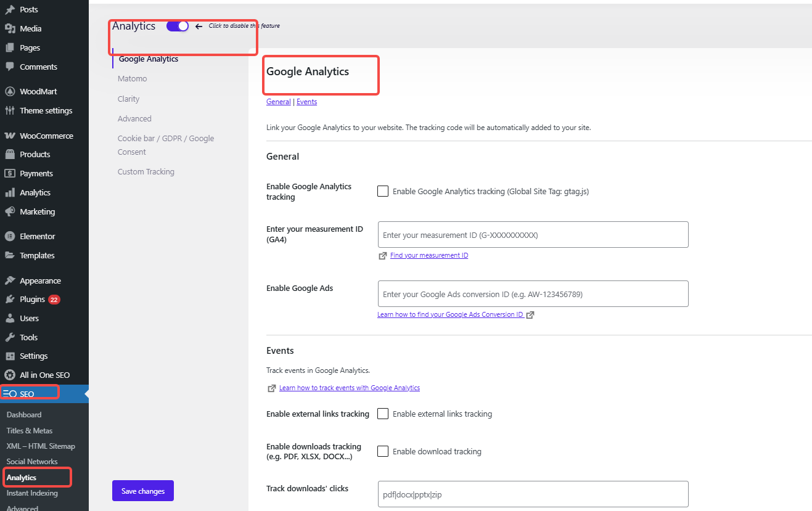Switch to the Matomo tab

(x=133, y=79)
